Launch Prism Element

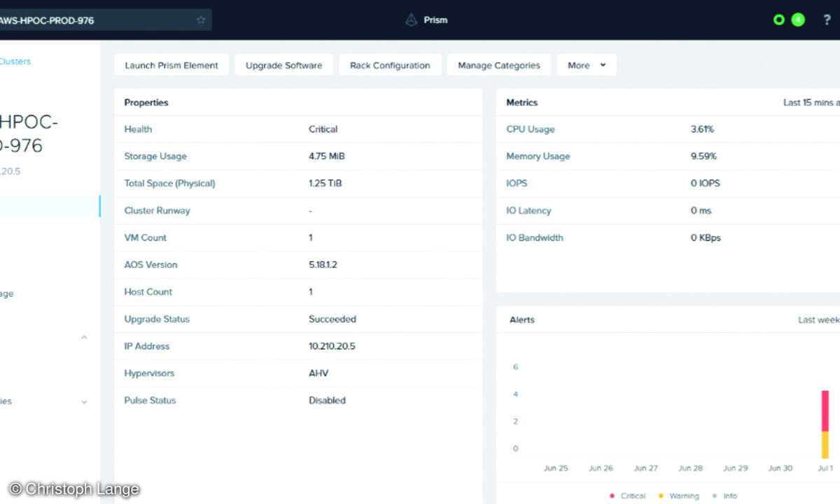[x=171, y=65]
